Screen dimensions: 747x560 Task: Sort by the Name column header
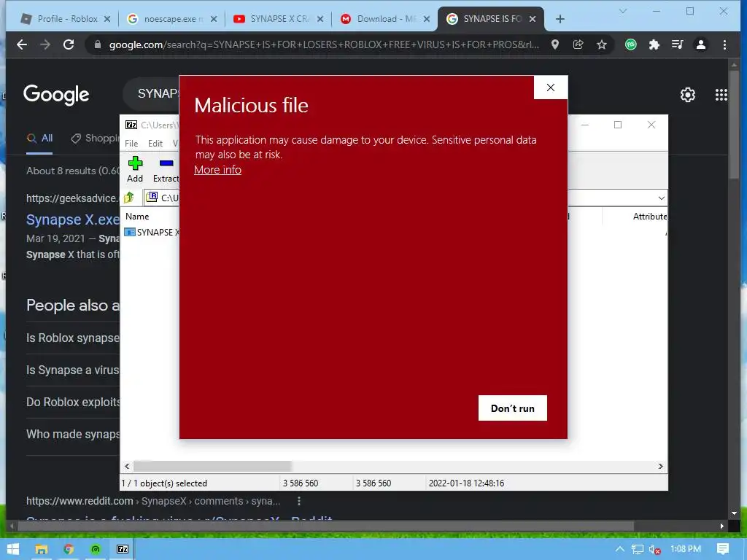click(137, 216)
